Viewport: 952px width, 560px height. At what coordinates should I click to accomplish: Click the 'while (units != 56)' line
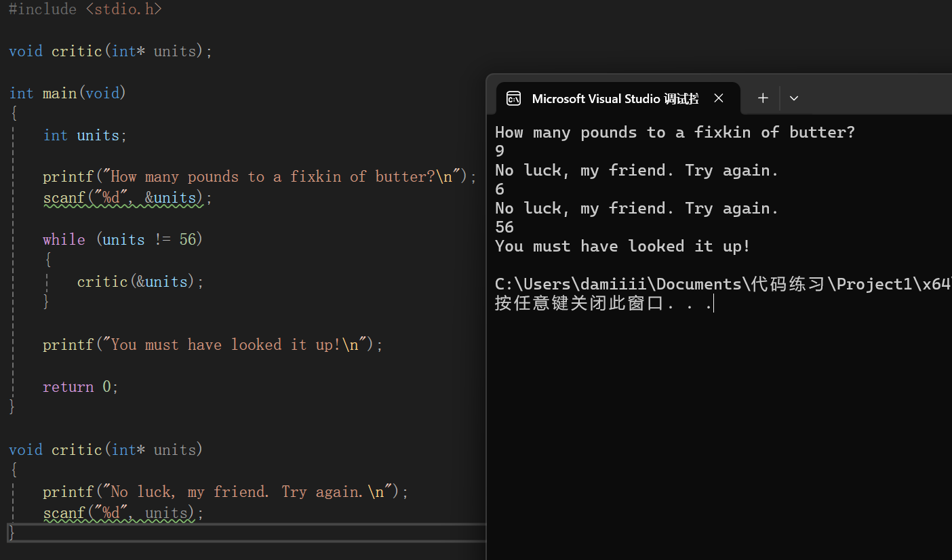click(123, 240)
